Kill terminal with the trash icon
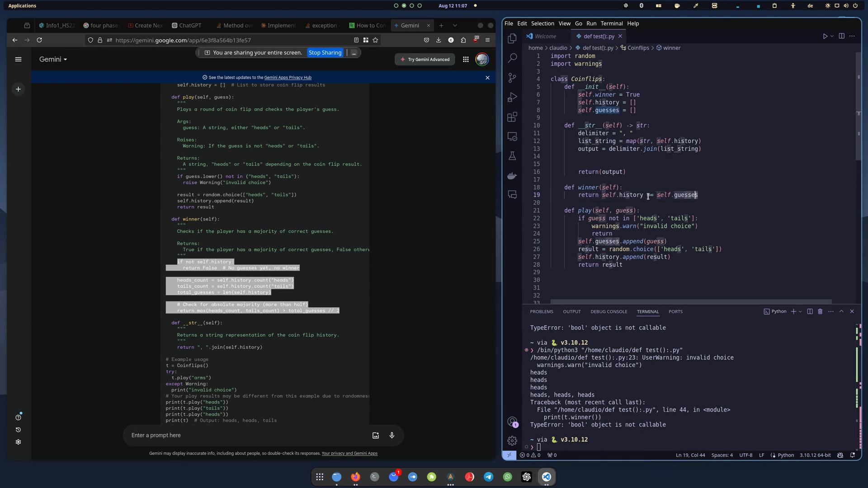 [820, 311]
